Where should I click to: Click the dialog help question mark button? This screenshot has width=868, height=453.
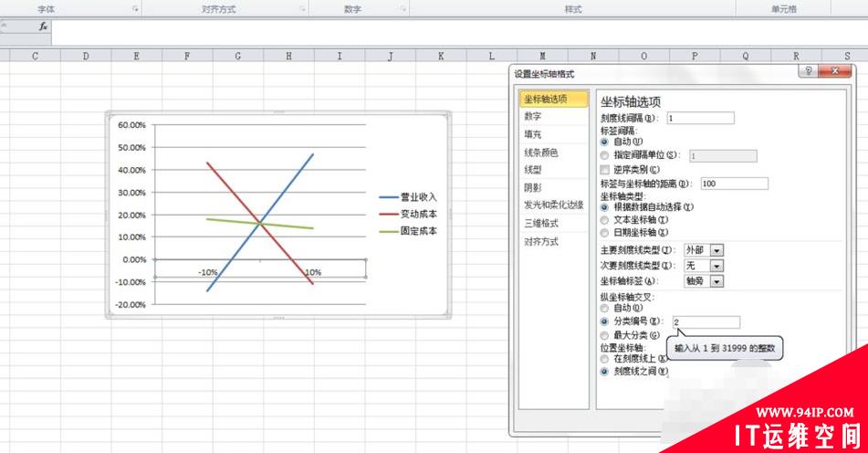click(808, 71)
